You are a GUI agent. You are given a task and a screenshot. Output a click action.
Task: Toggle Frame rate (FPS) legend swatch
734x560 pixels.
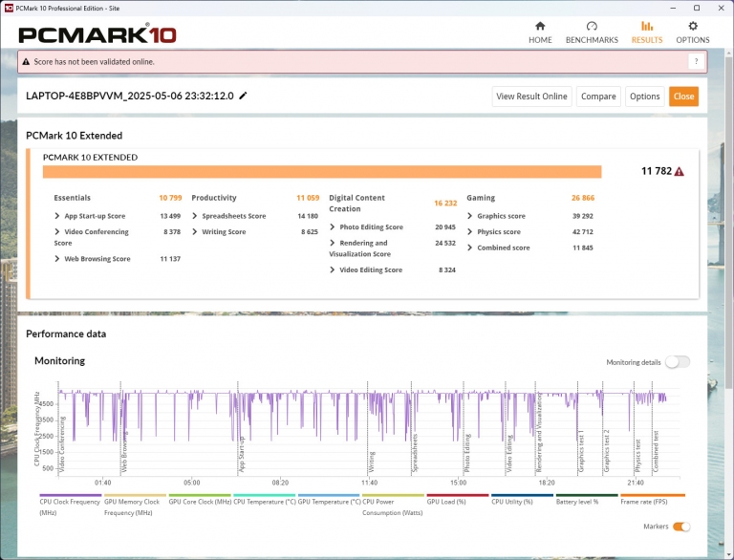pyautogui.click(x=653, y=495)
